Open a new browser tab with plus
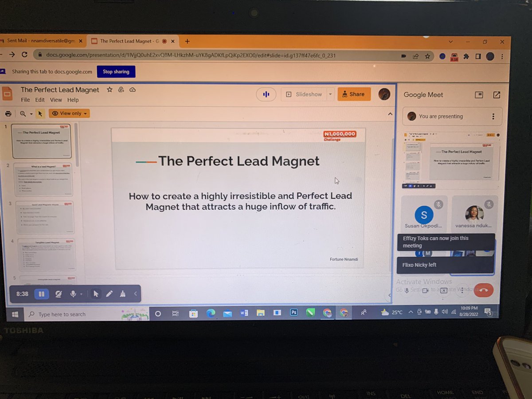Viewport: 532px width, 399px height. point(187,41)
